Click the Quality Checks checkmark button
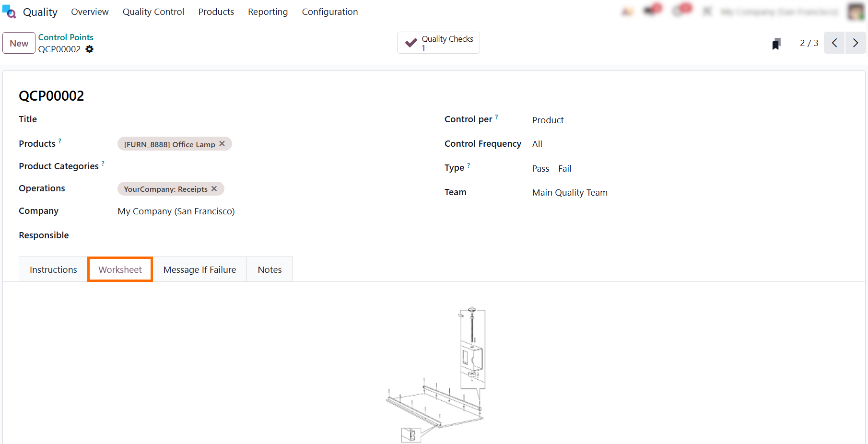868x444 pixels. pos(438,43)
